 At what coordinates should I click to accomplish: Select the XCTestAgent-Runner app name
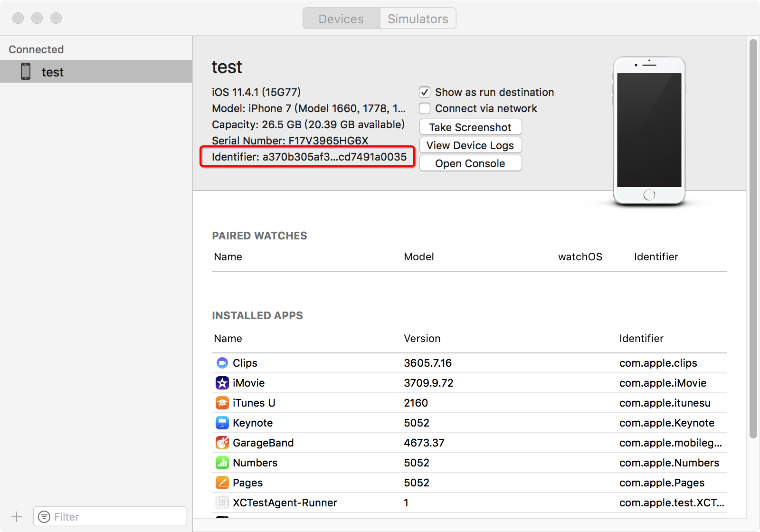(285, 503)
